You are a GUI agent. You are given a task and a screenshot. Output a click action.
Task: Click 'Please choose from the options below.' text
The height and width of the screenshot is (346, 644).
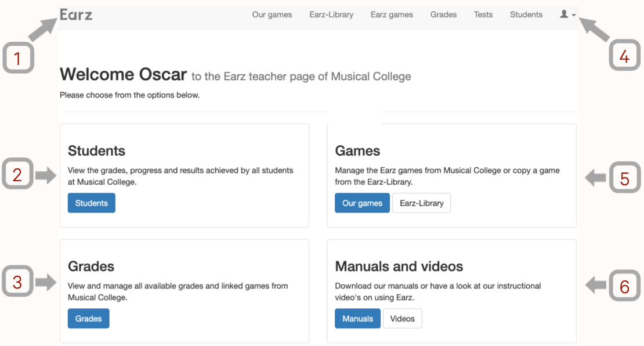click(130, 95)
